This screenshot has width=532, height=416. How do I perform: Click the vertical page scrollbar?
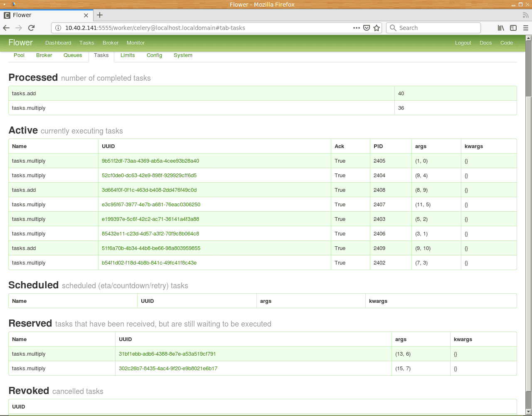click(x=528, y=241)
